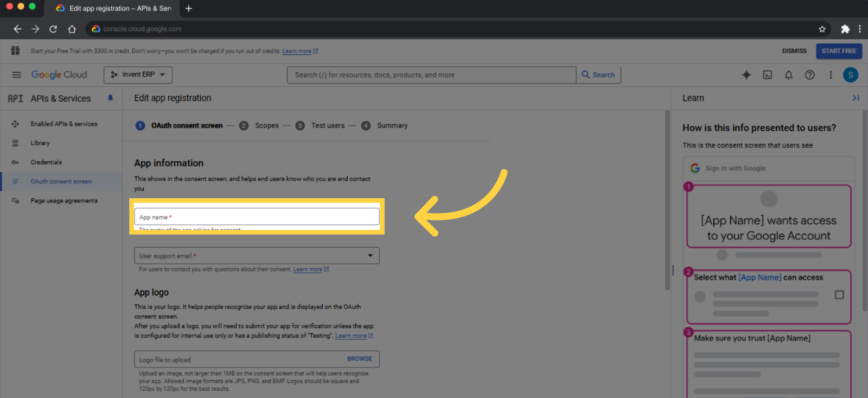868x398 pixels.
Task: Activate Cloud Shell terminal icon
Action: coord(768,75)
